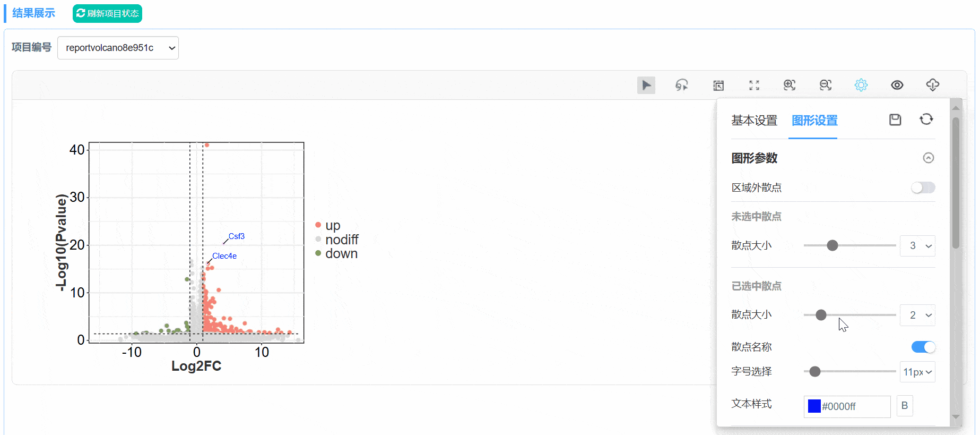Switch to the 基本设置 tab

click(754, 121)
